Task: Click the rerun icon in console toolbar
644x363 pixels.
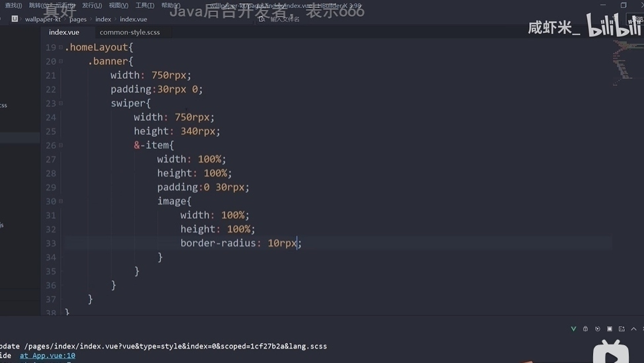Action: pyautogui.click(x=598, y=329)
